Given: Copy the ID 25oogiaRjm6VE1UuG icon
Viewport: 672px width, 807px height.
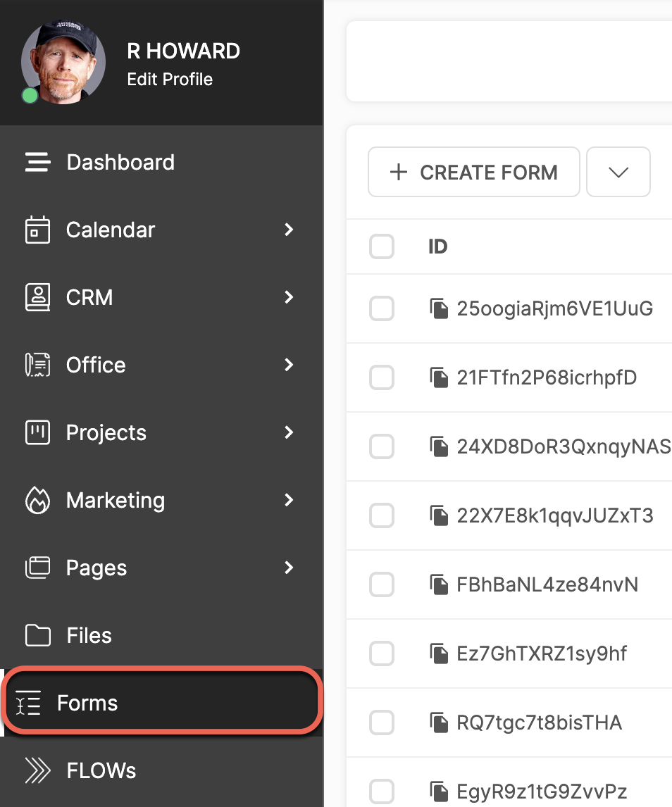Looking at the screenshot, I should coord(439,308).
